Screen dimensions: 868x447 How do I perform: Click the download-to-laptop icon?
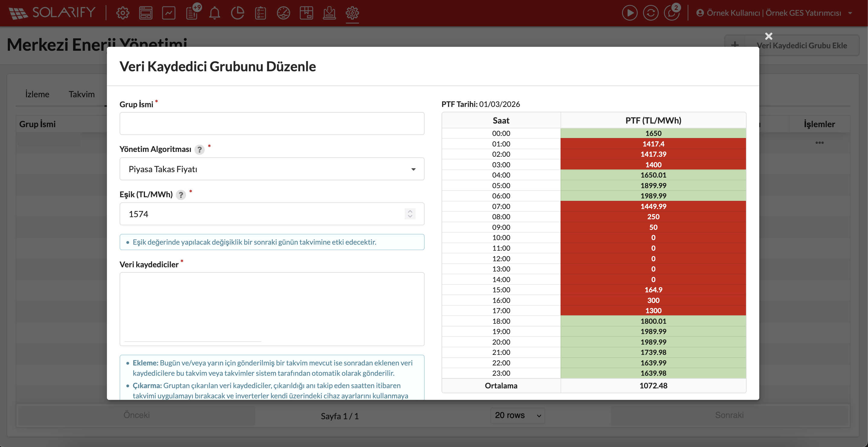coord(329,13)
